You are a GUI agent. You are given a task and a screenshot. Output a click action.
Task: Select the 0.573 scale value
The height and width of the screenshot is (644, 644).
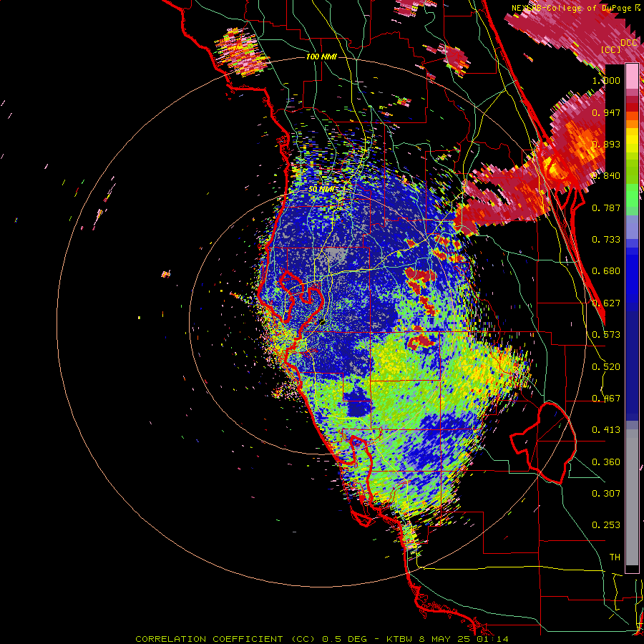pos(606,335)
